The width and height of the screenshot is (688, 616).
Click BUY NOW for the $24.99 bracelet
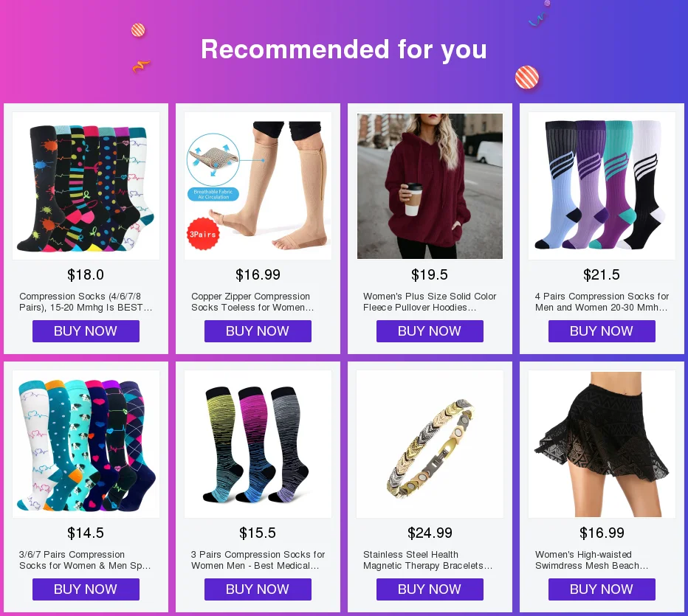(430, 589)
